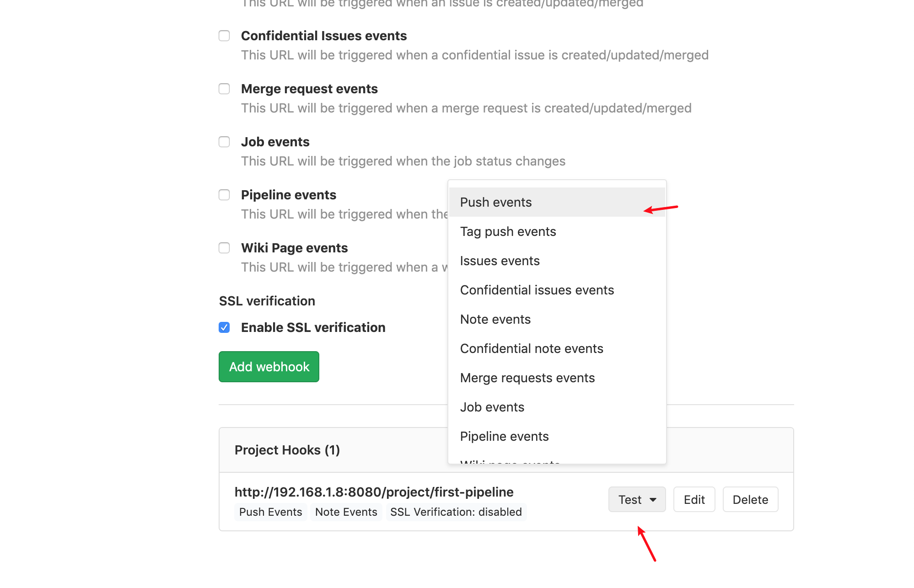This screenshot has height=588, width=914.
Task: Select Issues events in dropdown menu
Action: [x=500, y=261]
